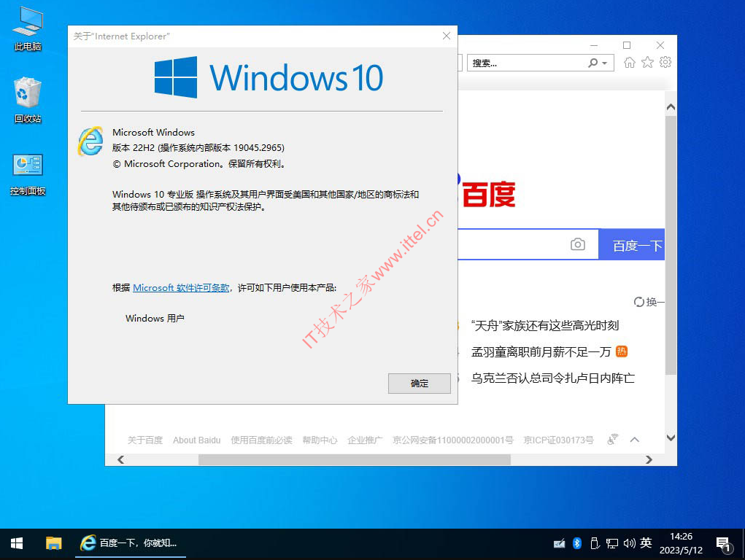Click the 热 hot badge beside 孟羽童 headline

(622, 351)
